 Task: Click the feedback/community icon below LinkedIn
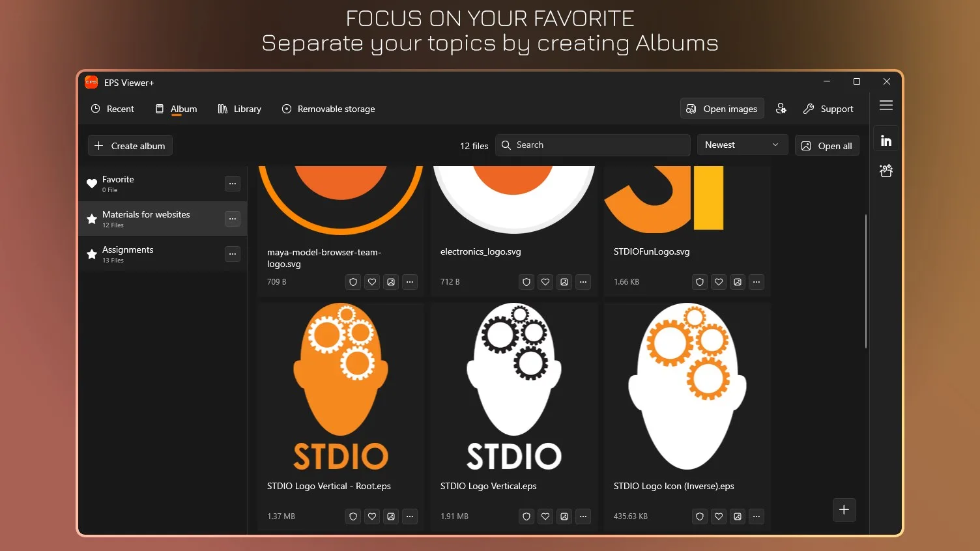point(886,171)
